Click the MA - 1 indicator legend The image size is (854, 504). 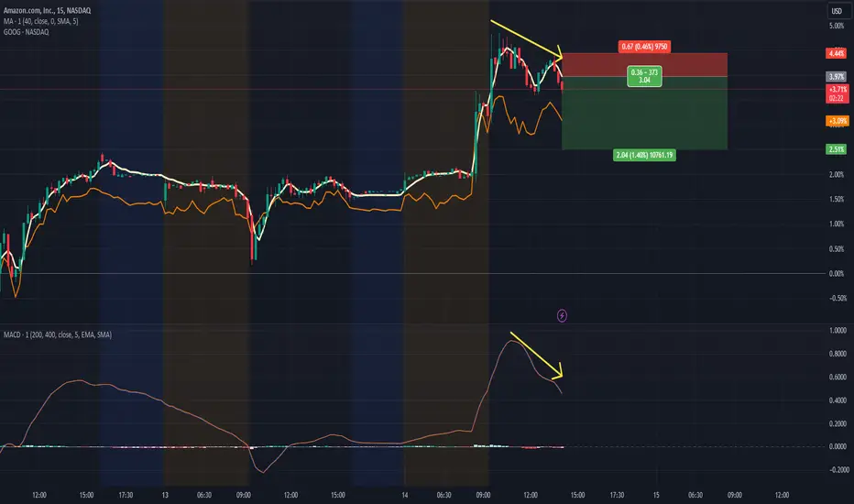coord(41,21)
